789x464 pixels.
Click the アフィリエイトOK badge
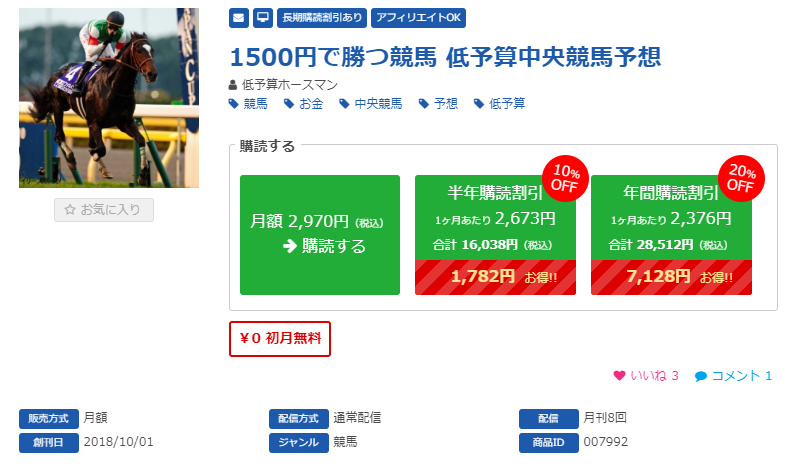click(418, 18)
